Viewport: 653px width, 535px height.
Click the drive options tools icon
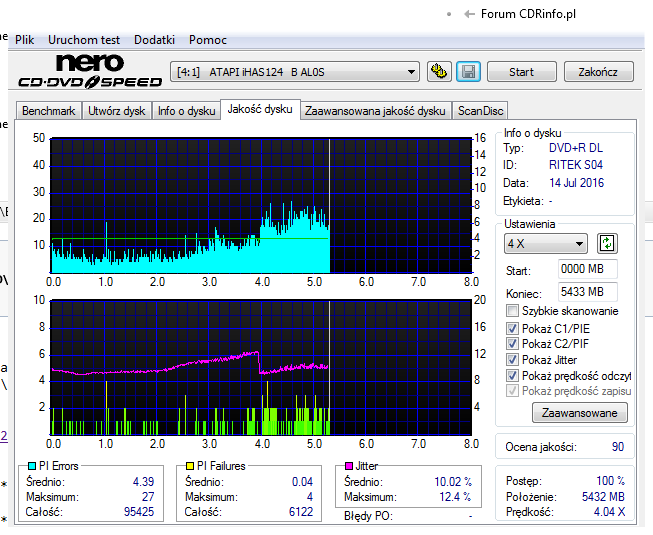(x=439, y=72)
